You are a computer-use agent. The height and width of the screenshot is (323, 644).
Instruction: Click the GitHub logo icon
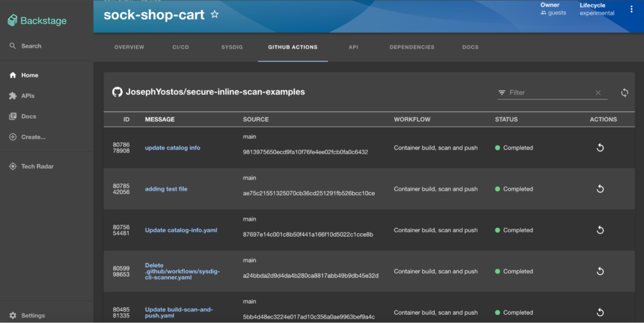click(x=117, y=91)
